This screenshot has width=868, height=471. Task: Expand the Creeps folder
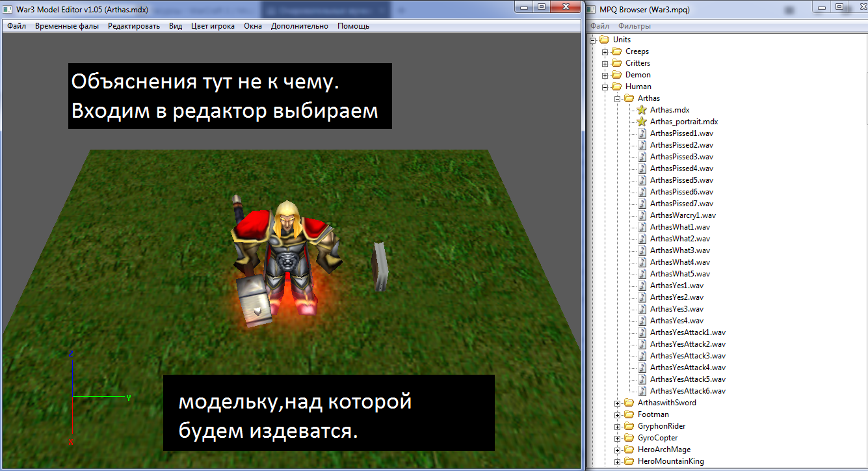(605, 51)
